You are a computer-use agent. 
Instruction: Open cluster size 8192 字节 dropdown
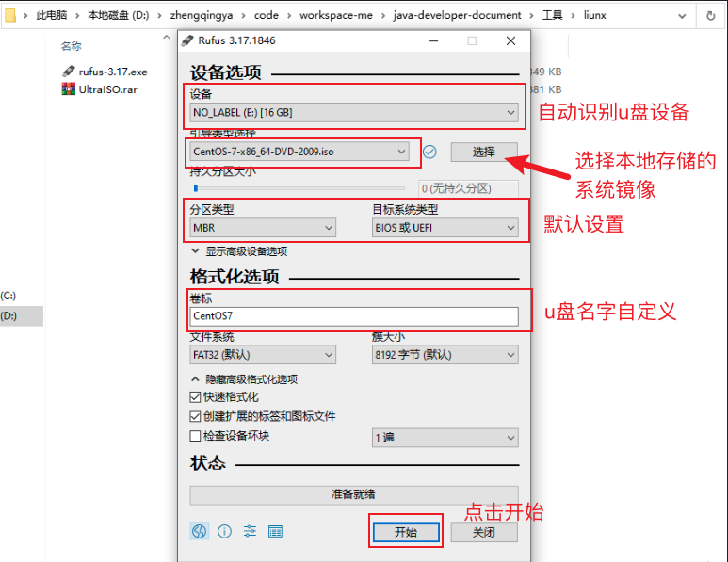(445, 355)
